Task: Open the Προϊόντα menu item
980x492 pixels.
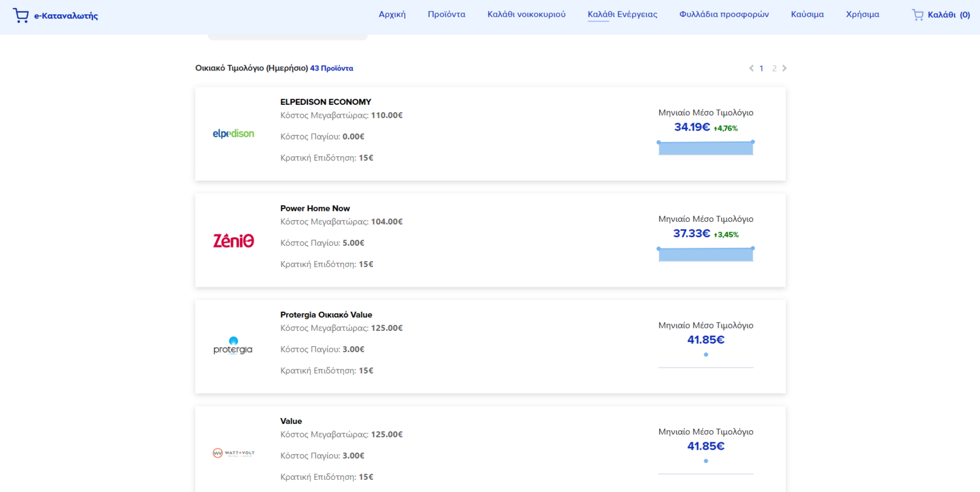Action: click(447, 14)
